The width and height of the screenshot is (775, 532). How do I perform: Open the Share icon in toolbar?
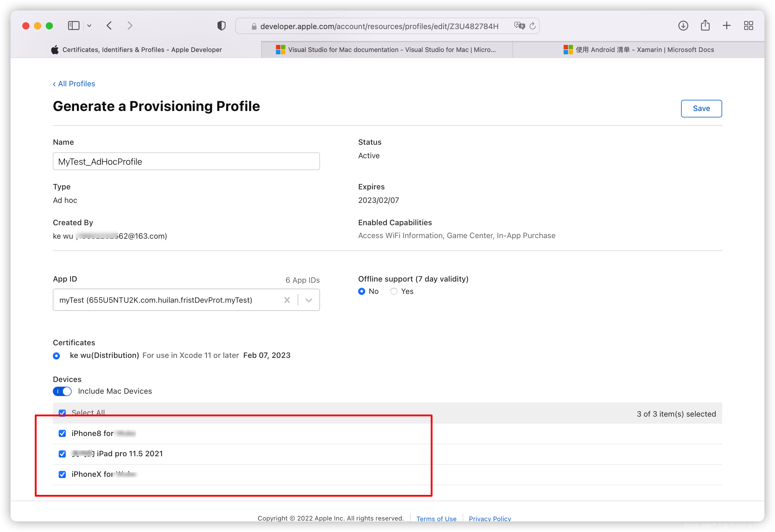tap(705, 25)
